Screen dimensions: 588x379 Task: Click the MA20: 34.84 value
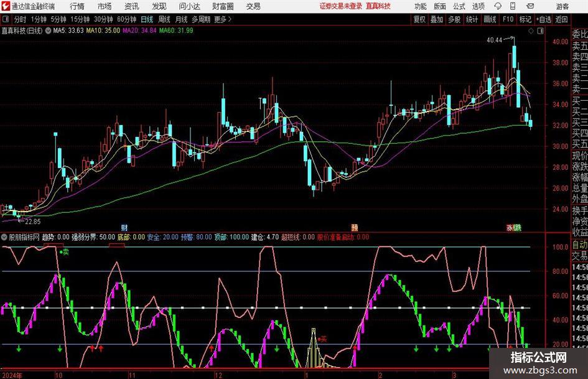(139, 30)
